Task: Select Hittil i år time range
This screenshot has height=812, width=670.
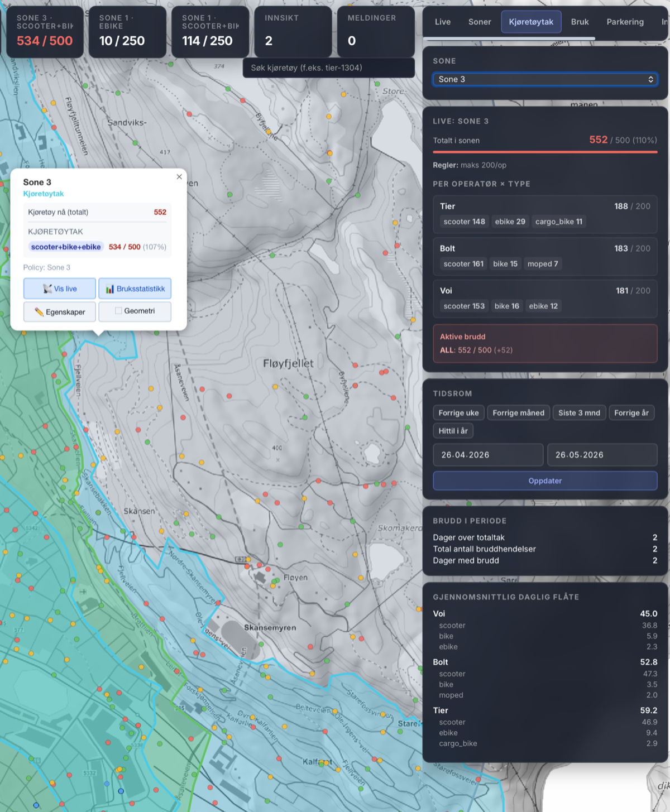Action: tap(453, 431)
